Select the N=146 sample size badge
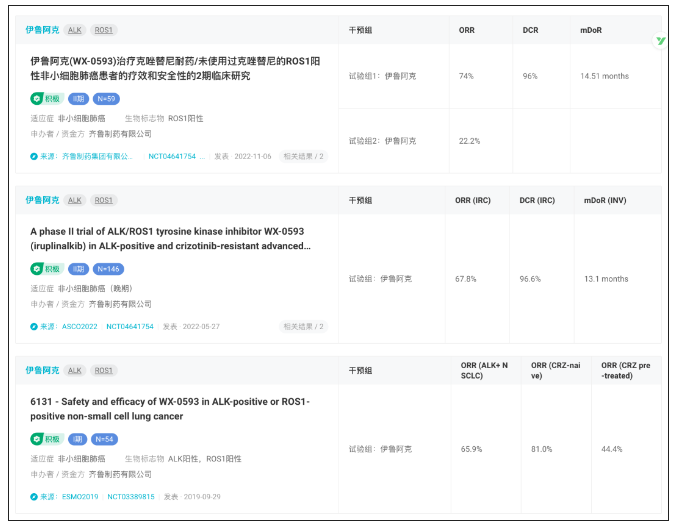Screen dimensions: 674x525 [x=108, y=268]
